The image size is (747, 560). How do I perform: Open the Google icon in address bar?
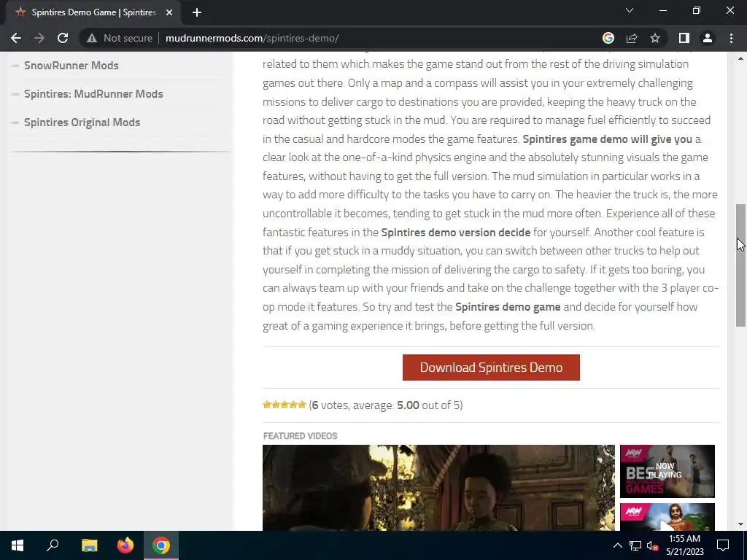click(608, 38)
